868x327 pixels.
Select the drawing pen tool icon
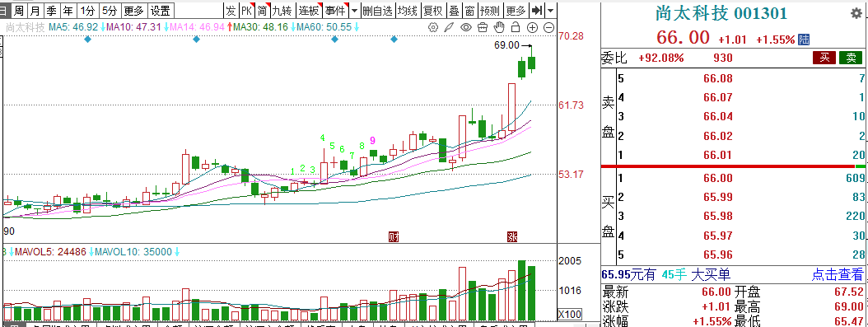coord(450,27)
